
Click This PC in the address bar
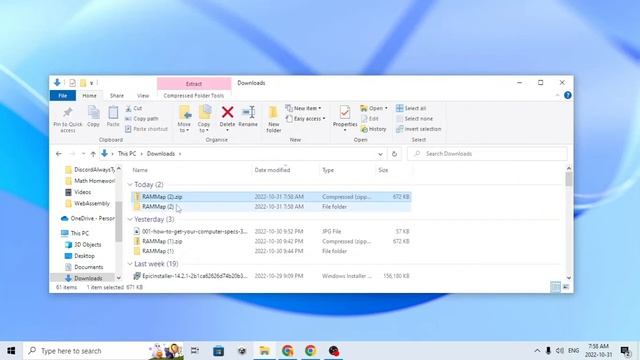tap(127, 154)
